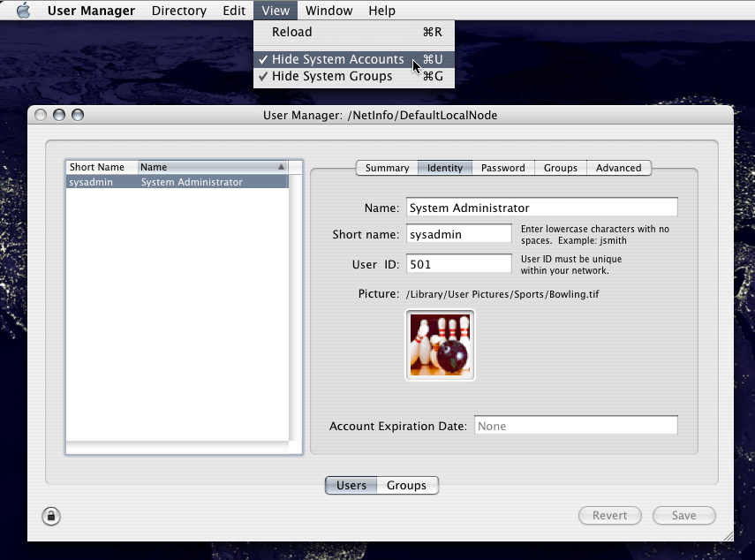Select the Identity tab
The height and width of the screenshot is (560, 755).
click(x=445, y=168)
